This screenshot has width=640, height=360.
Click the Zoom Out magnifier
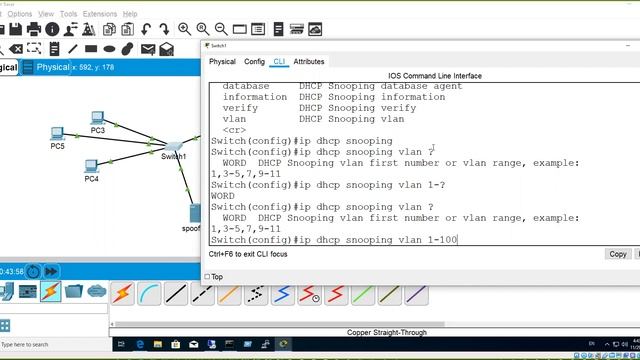click(221, 29)
